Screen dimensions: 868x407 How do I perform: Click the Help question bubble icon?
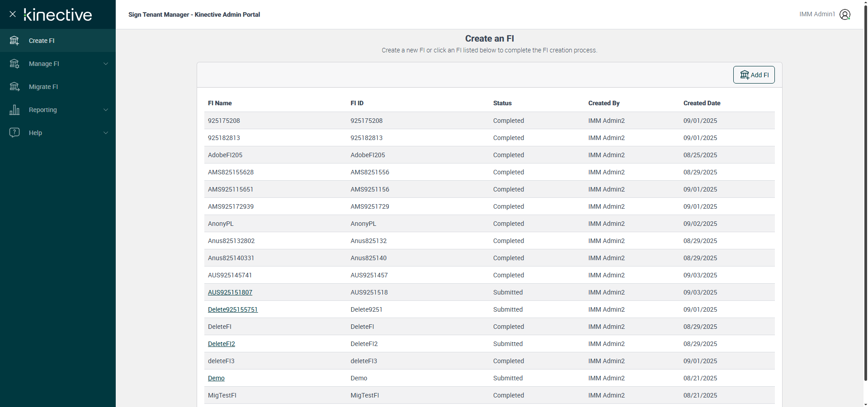(x=14, y=132)
